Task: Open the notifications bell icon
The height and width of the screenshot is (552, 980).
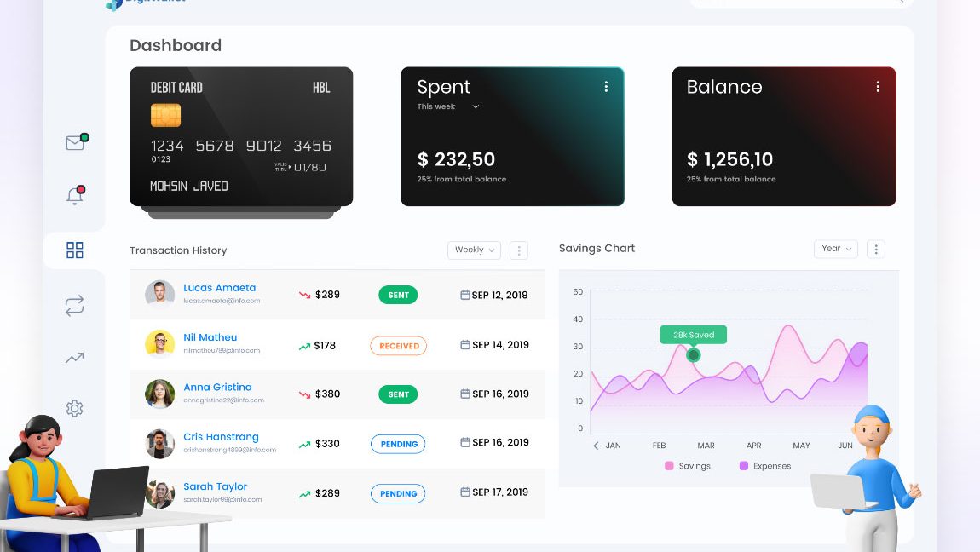Action: click(x=75, y=195)
